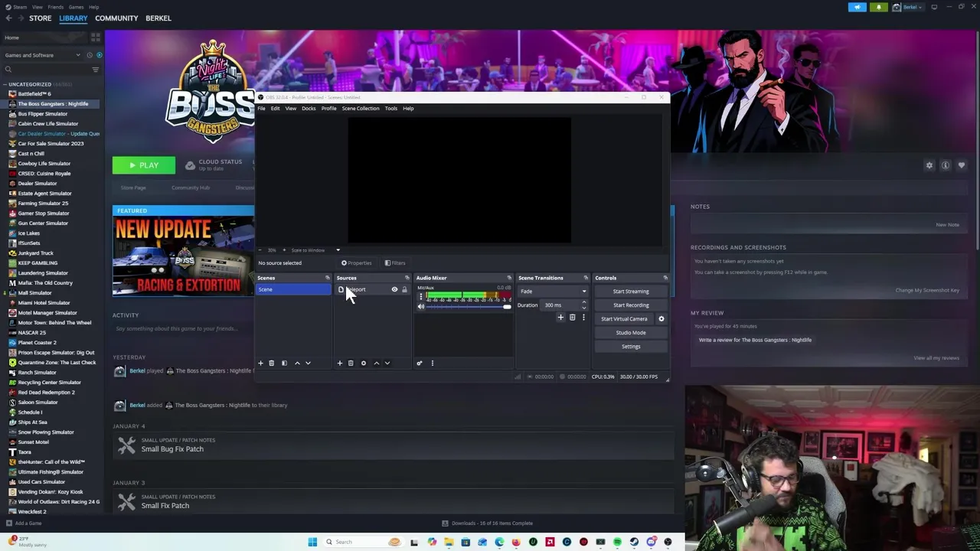Open Steam game settings gear icon
The height and width of the screenshot is (551, 980).
coord(929,165)
